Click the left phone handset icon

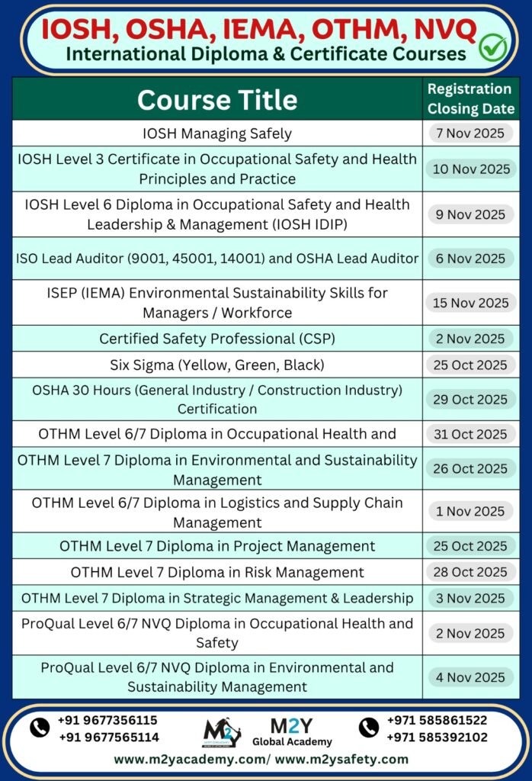point(40,728)
